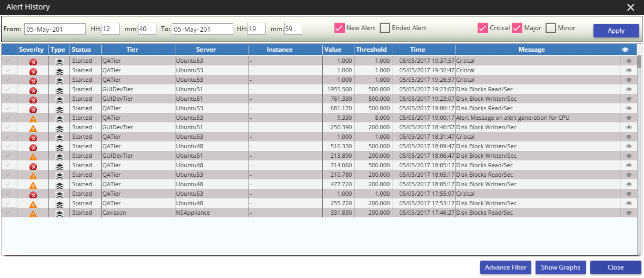
Task: Open the Advance Filter dialog
Action: [506, 267]
